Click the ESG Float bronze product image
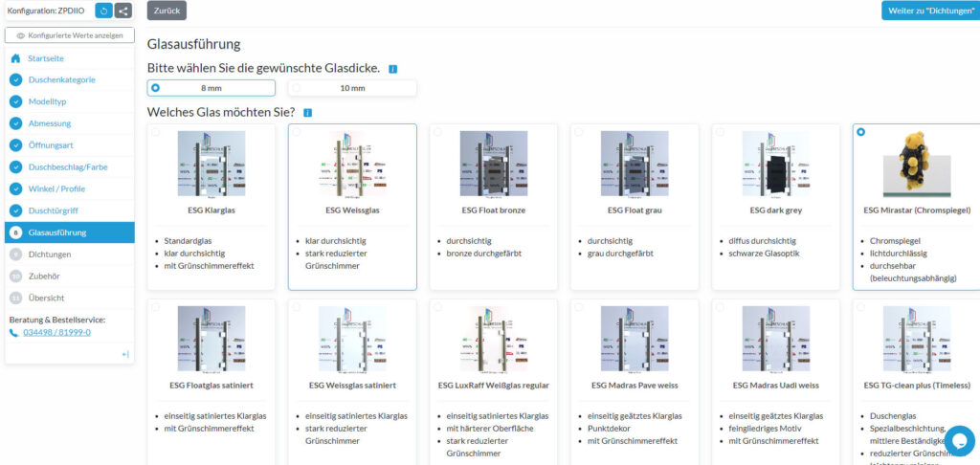 tap(494, 165)
